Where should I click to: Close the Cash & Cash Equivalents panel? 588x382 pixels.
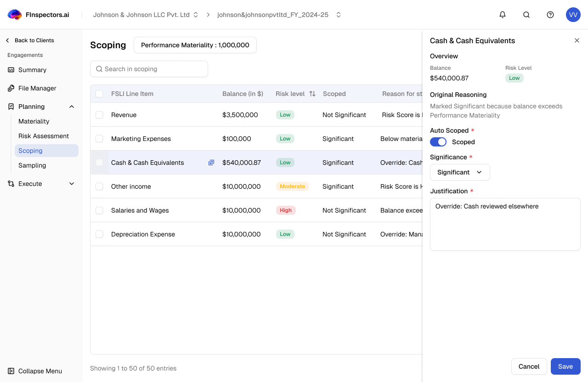577,40
